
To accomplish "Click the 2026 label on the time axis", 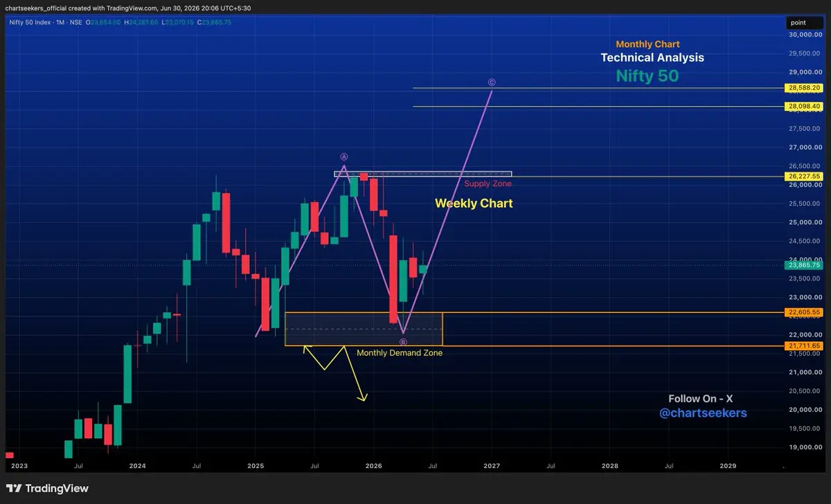I will [374, 466].
